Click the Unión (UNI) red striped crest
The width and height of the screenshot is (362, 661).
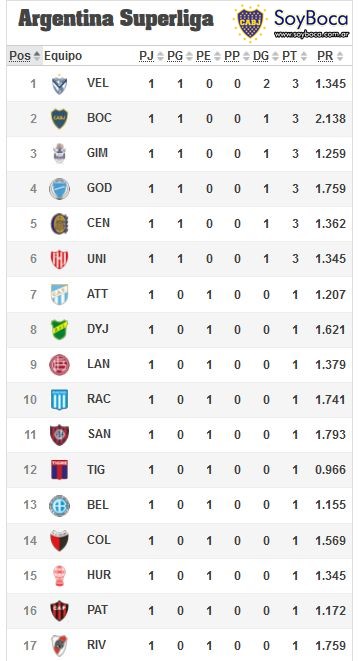pos(59,259)
